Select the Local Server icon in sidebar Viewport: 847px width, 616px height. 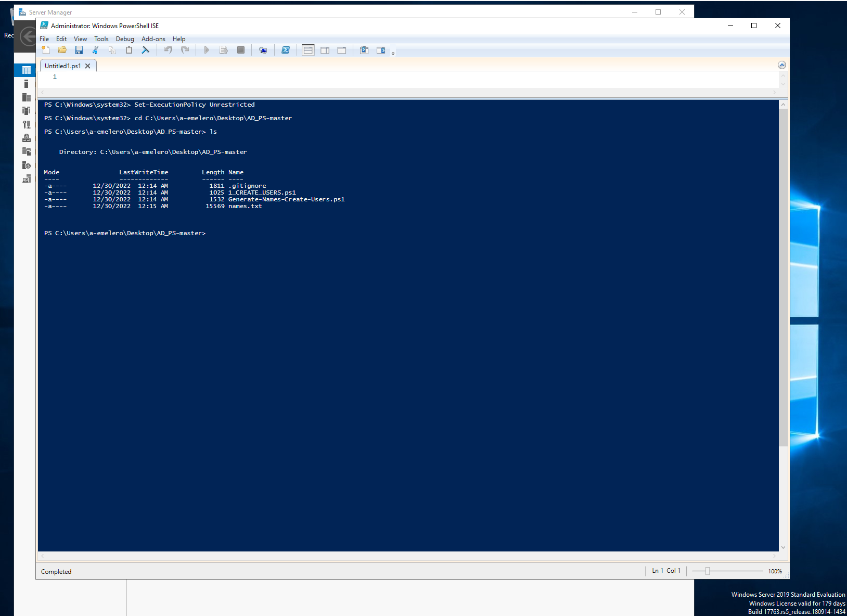25,83
